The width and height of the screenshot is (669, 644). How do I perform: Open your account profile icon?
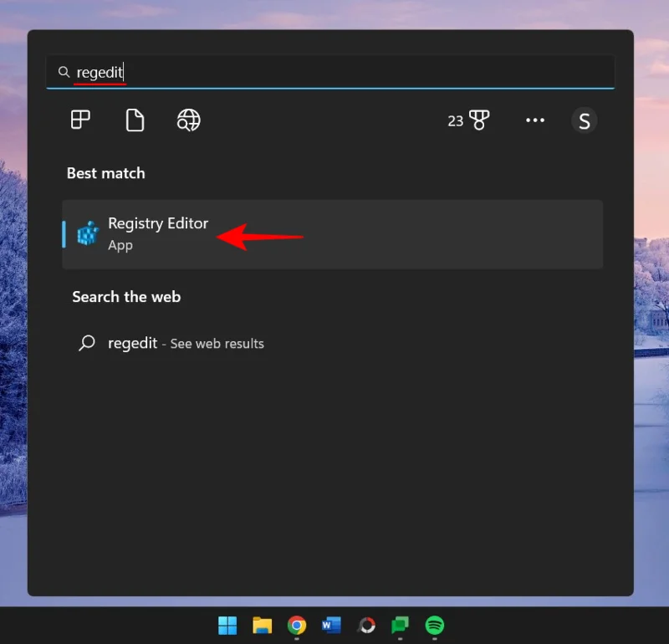[x=584, y=120]
